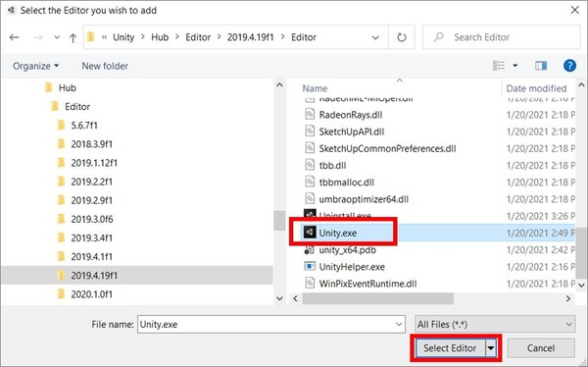Select the unity_x64.pdb file
588x367 pixels.
347,250
